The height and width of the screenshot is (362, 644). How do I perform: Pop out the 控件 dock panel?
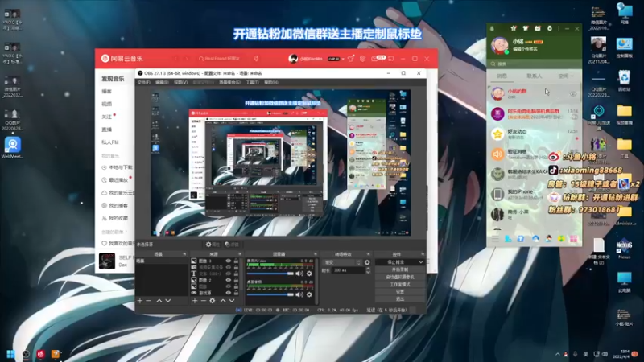[x=422, y=254]
